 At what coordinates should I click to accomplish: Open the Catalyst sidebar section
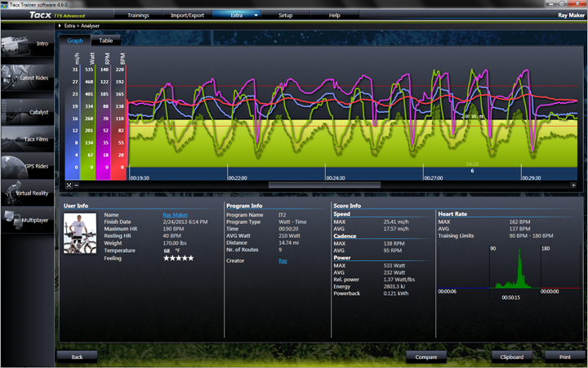click(28, 112)
